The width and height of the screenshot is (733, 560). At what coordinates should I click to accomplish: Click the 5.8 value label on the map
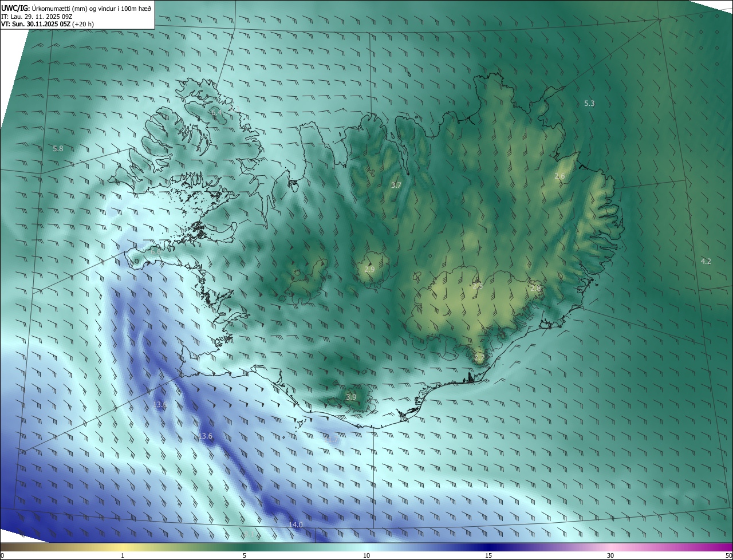click(x=58, y=149)
